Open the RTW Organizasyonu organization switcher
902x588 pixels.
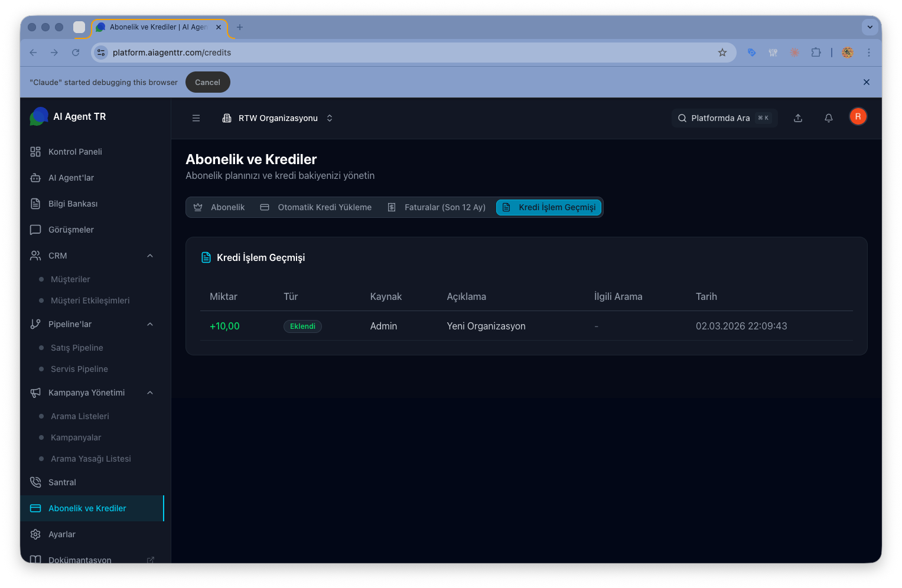pyautogui.click(x=278, y=118)
